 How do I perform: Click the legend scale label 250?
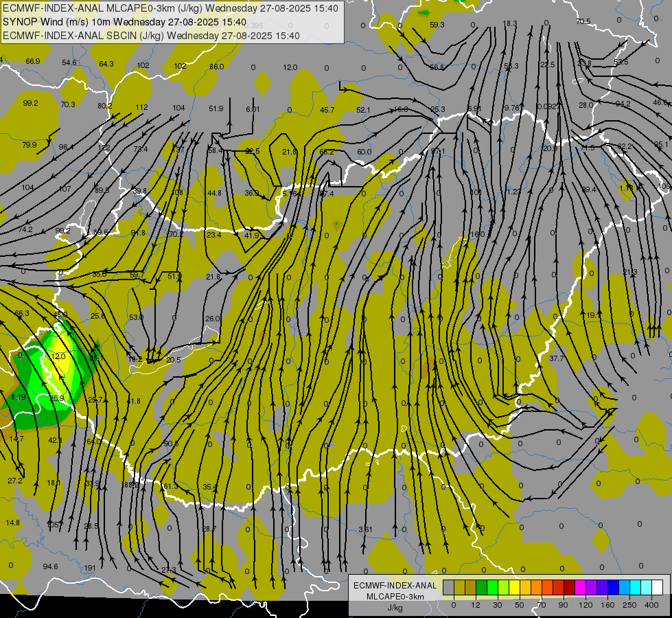point(629,605)
